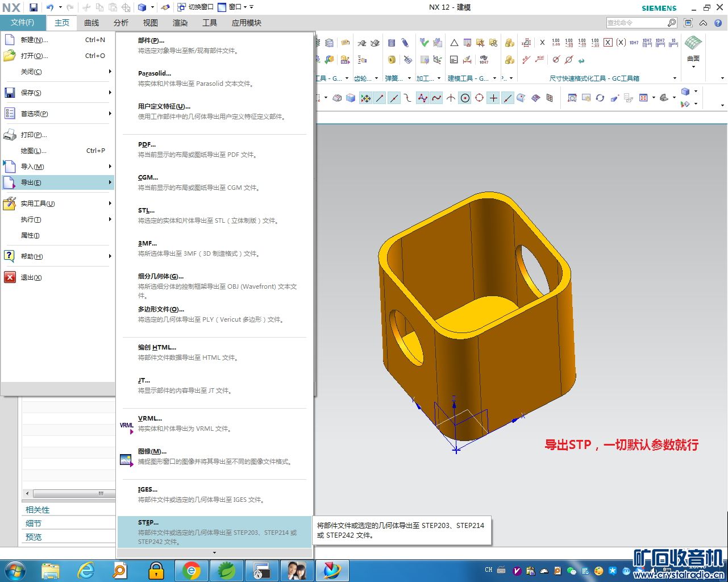
Task: Click into the 查找命令 command search field
Action: pyautogui.click(x=637, y=23)
